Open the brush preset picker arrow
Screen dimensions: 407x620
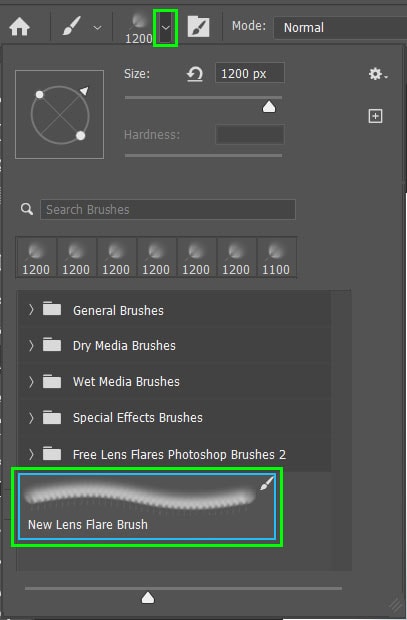[165, 28]
